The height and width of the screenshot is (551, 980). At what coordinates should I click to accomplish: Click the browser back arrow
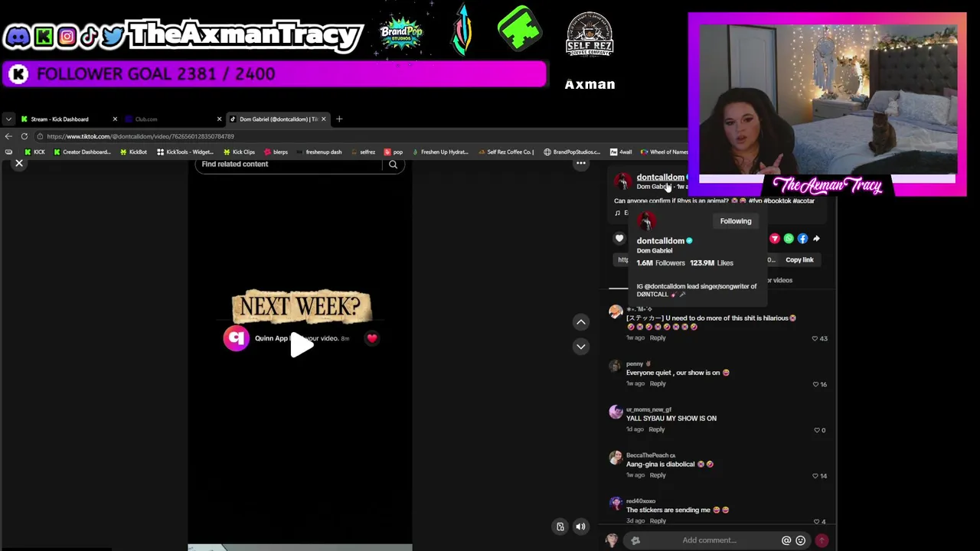8,136
